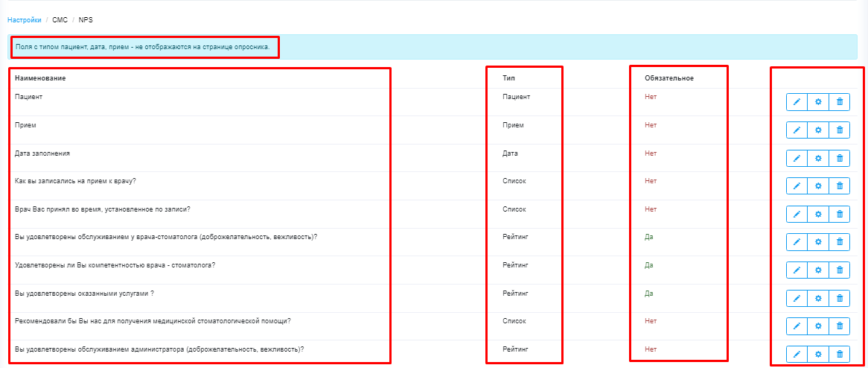This screenshot has width=868, height=368.
Task: Configure 'обслуживанием администратора' question via gear
Action: [x=818, y=354]
